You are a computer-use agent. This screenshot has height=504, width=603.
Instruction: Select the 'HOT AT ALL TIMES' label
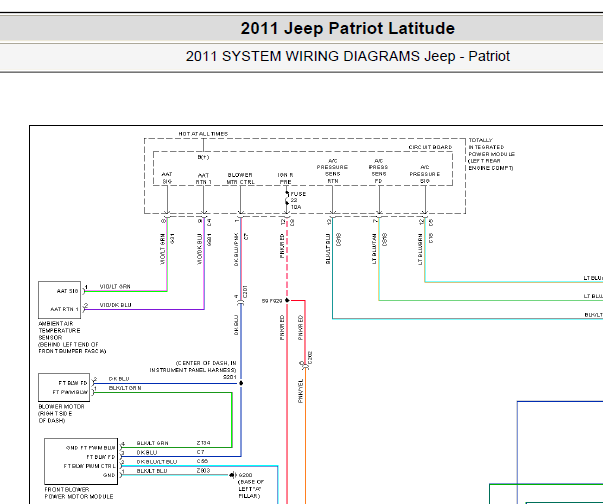pos(203,134)
